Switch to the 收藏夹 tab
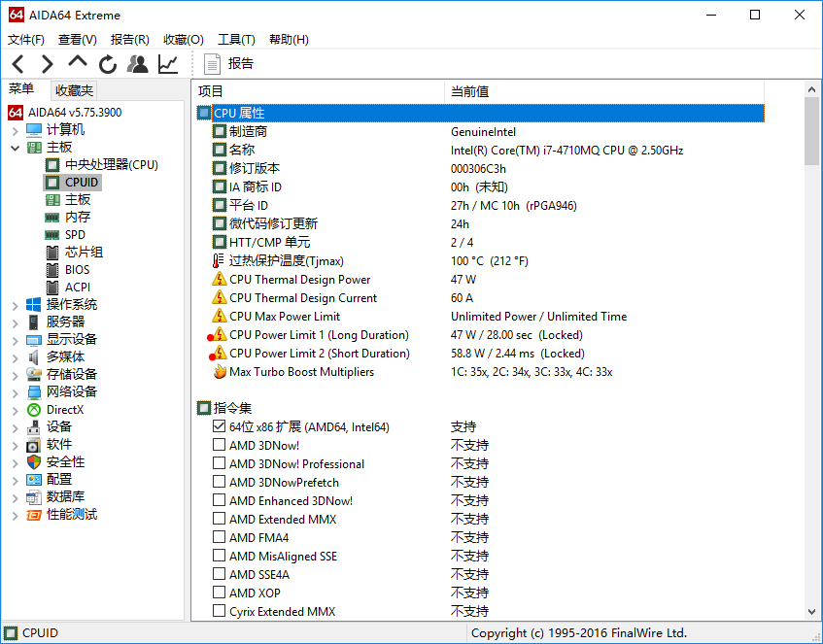823x644 pixels. tap(74, 90)
